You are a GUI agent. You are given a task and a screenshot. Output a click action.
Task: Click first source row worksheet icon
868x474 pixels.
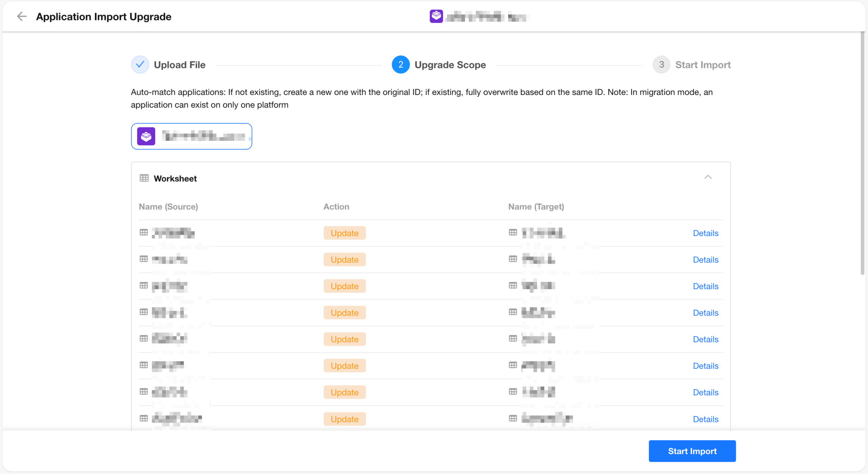[x=144, y=232]
